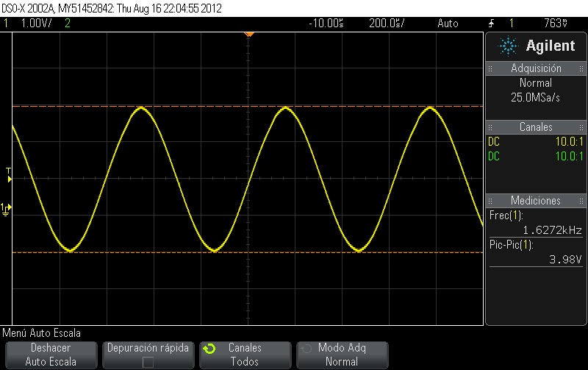Image resolution: width=588 pixels, height=370 pixels.
Task: Click the 1.6272kHz frequency value
Action: pyautogui.click(x=553, y=230)
